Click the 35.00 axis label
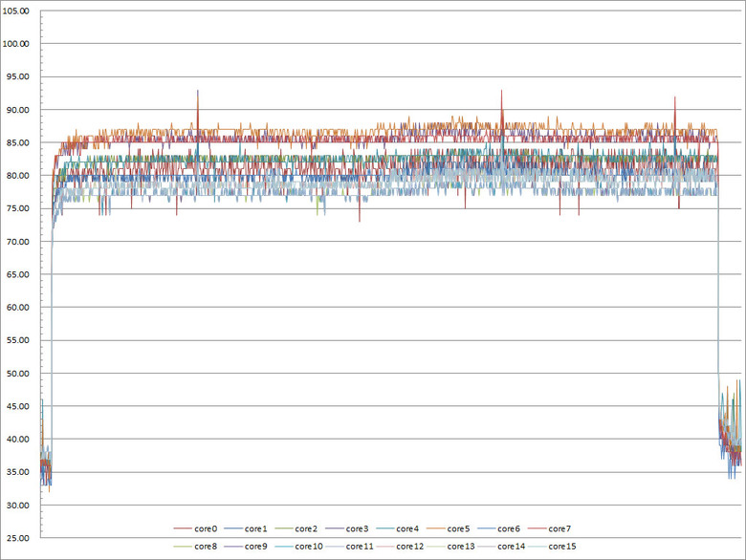The height and width of the screenshot is (560, 746). coord(18,472)
